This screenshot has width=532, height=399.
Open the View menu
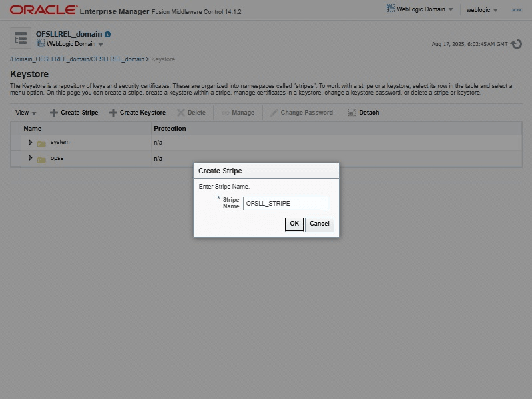[25, 113]
